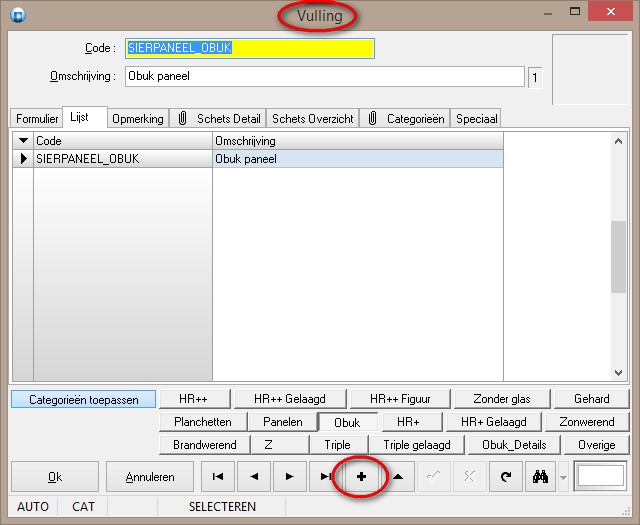Click the AUTO status bar entry
The height and width of the screenshot is (525, 640).
(33, 507)
